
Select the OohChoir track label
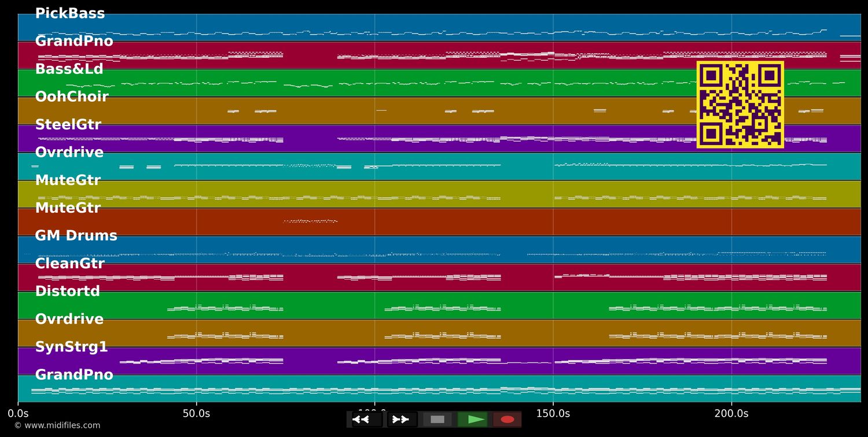click(x=72, y=97)
